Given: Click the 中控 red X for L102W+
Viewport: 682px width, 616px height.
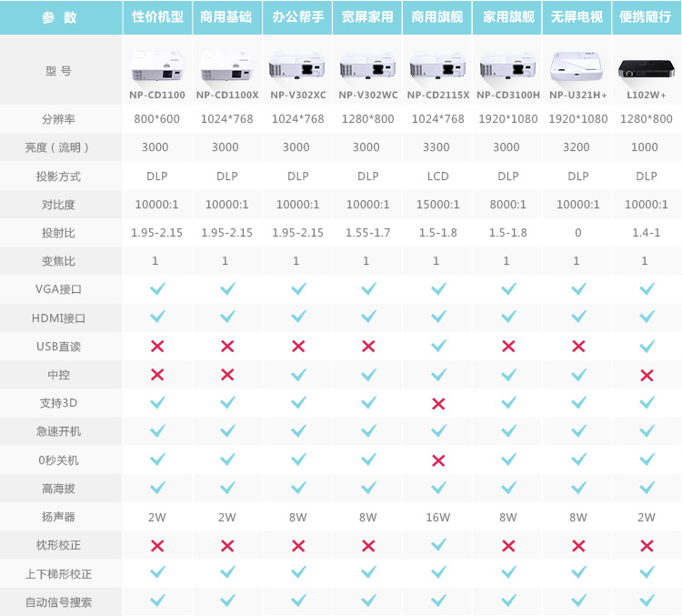Looking at the screenshot, I should point(647,375).
